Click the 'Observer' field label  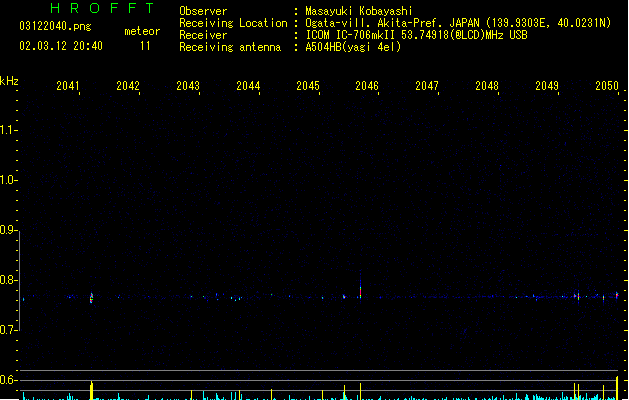[x=203, y=11]
